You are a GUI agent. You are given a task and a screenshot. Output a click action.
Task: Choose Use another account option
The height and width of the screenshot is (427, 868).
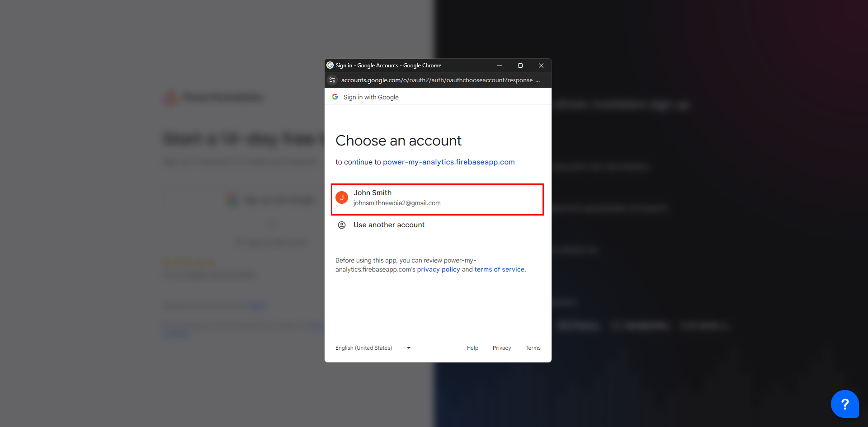389,225
